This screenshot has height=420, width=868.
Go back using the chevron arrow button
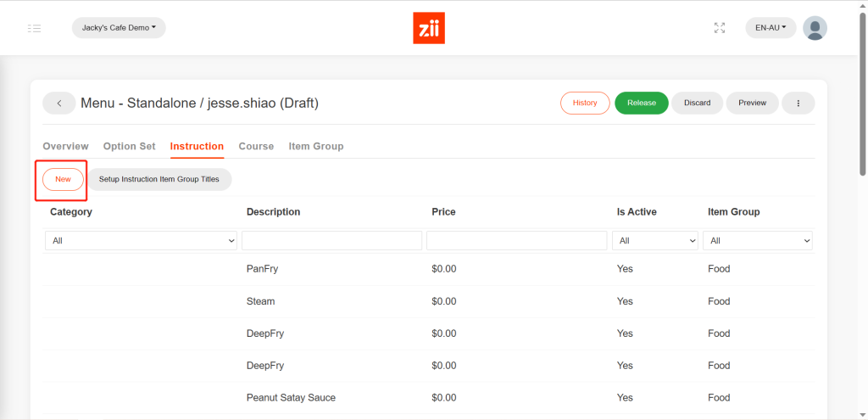click(59, 103)
